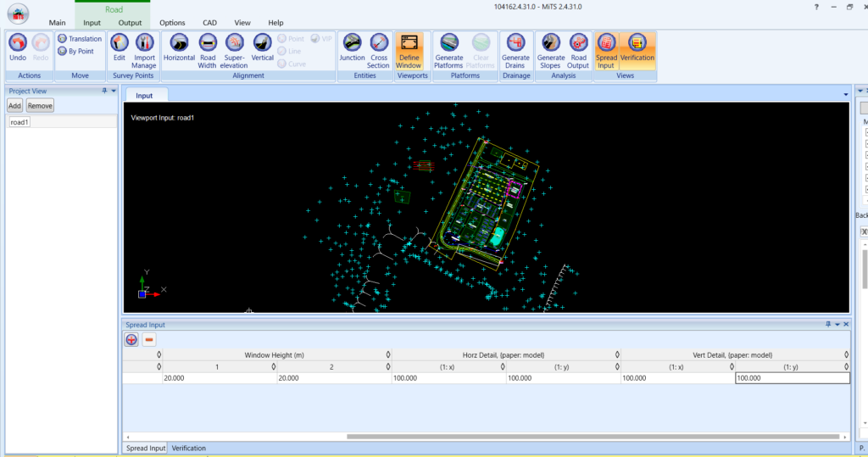The width and height of the screenshot is (868, 457).
Task: Select Vertical alignment tool
Action: [263, 47]
